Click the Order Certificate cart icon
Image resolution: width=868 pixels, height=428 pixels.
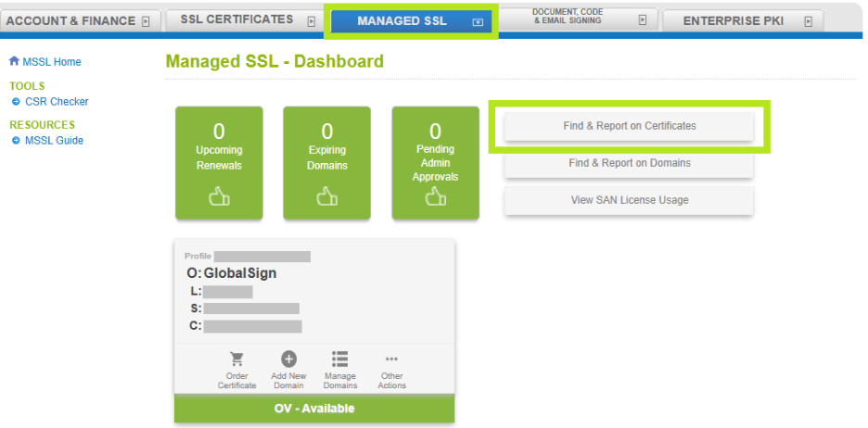click(236, 359)
